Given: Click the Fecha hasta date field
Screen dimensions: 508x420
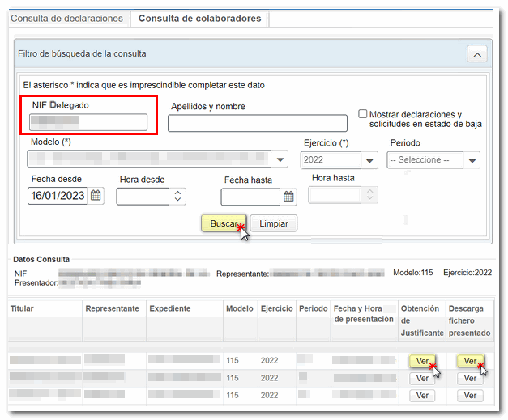Looking at the screenshot, I should point(251,197).
